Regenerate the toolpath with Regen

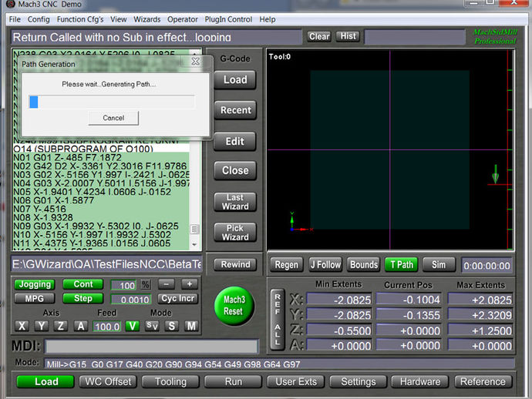coord(286,265)
